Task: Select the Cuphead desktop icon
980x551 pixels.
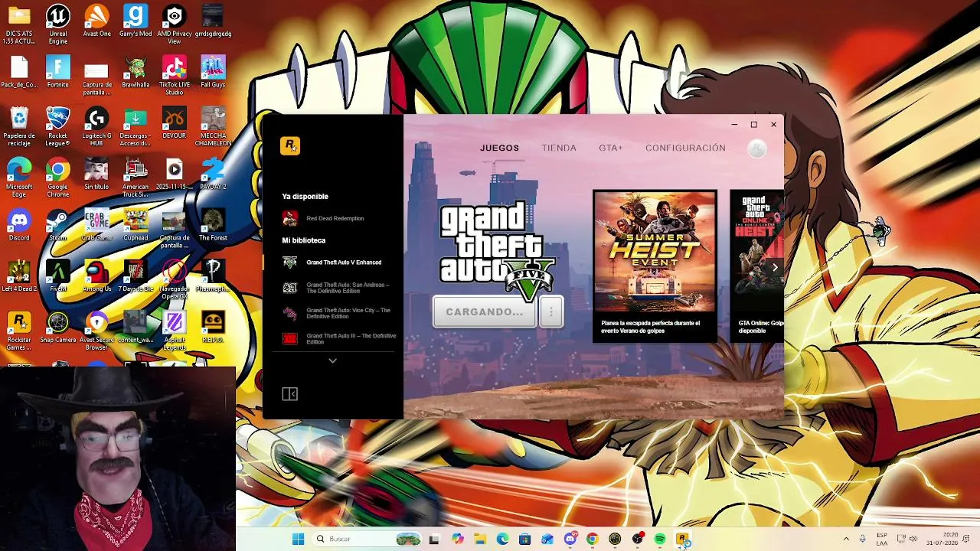Action: coord(136,225)
